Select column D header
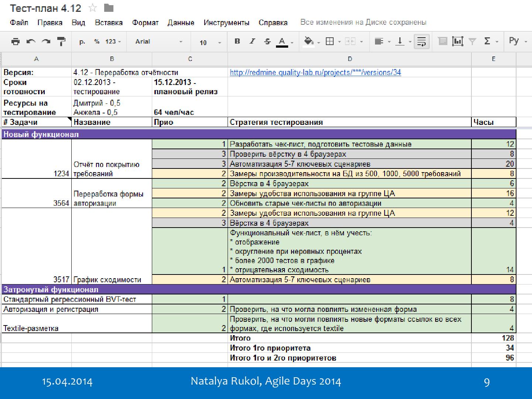The image size is (532, 399). 349,59
